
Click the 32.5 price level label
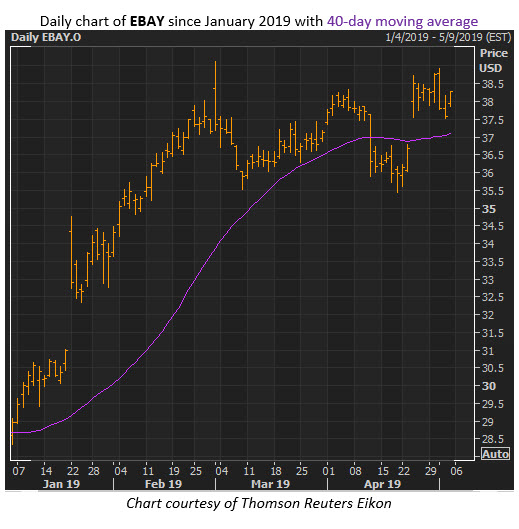click(x=492, y=297)
